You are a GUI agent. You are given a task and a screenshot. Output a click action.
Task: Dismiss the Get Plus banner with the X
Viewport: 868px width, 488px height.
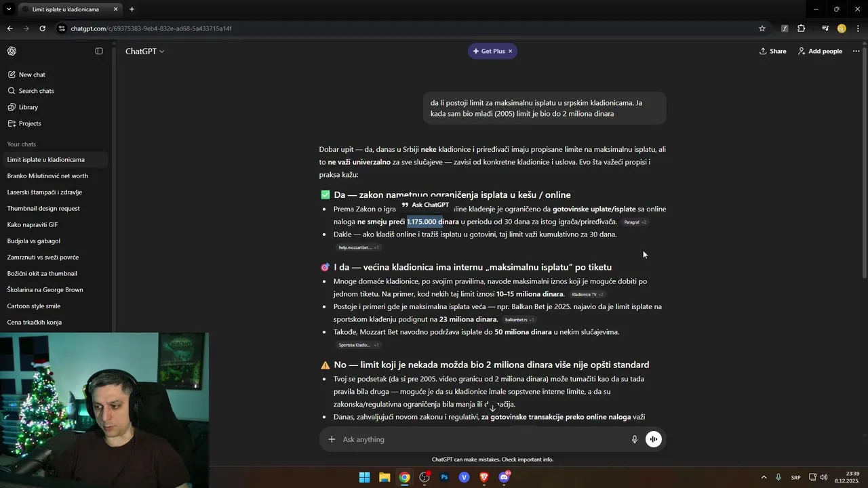(x=511, y=51)
